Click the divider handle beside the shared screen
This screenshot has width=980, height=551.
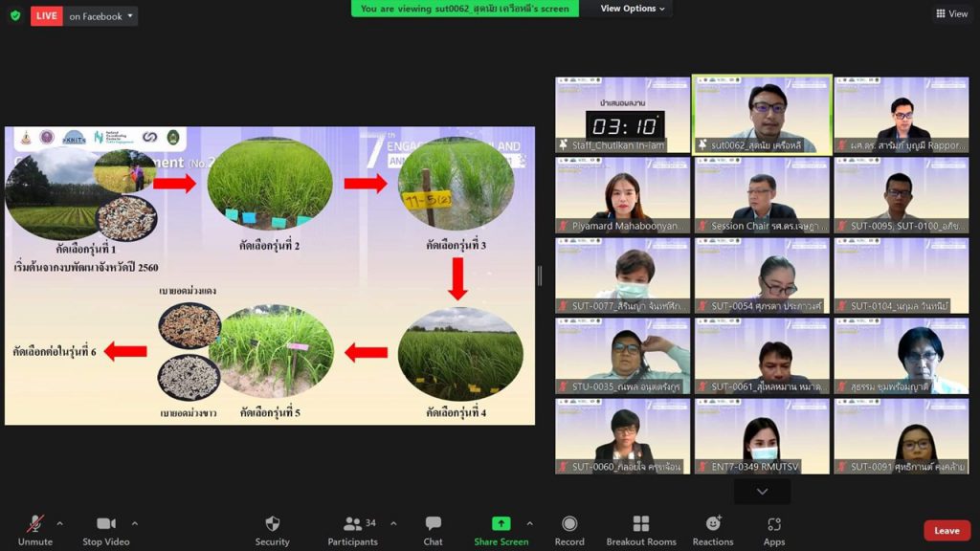pyautogui.click(x=540, y=275)
